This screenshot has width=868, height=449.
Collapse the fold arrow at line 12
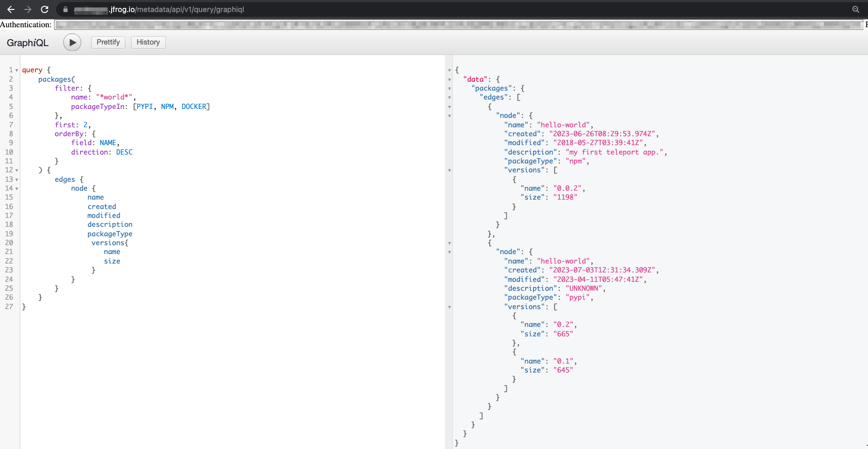[17, 170]
